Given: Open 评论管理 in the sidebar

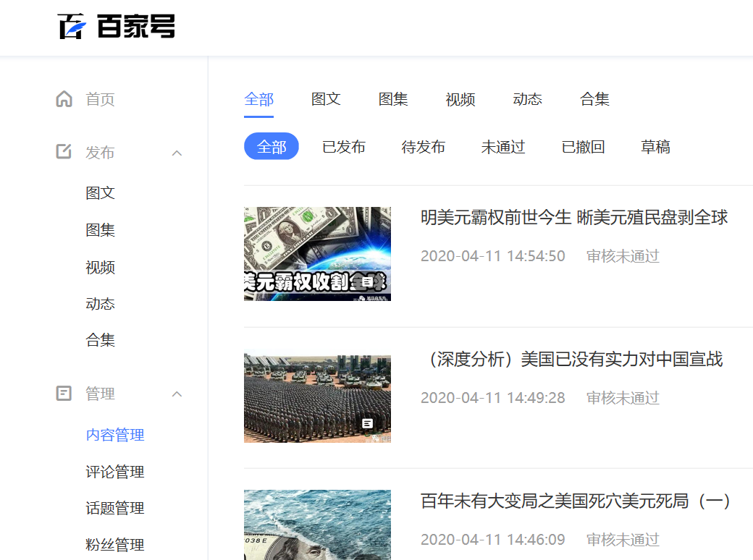Looking at the screenshot, I should tap(114, 471).
